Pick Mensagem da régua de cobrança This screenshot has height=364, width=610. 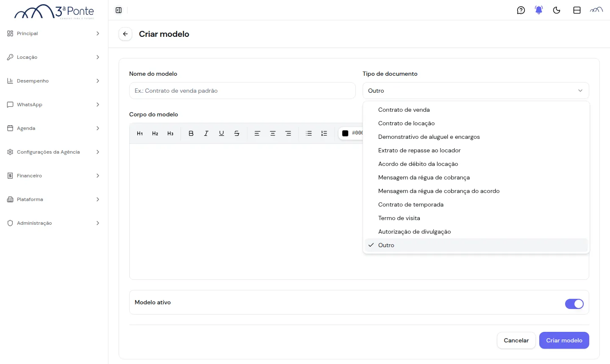[x=476, y=177]
